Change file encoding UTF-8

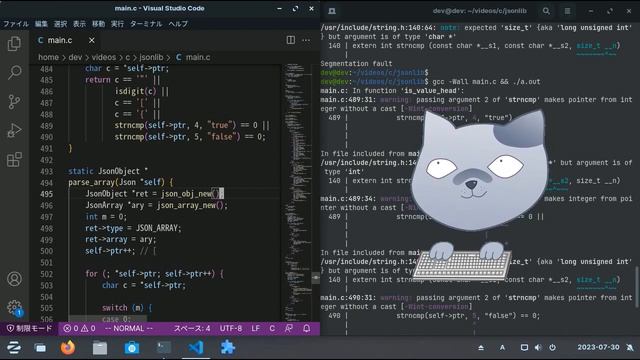click(x=231, y=329)
